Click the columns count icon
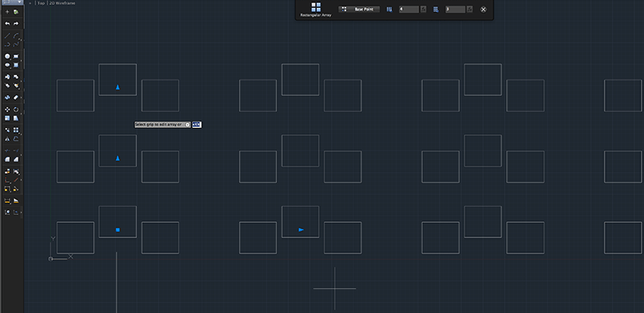The height and width of the screenshot is (313, 644). pos(389,9)
